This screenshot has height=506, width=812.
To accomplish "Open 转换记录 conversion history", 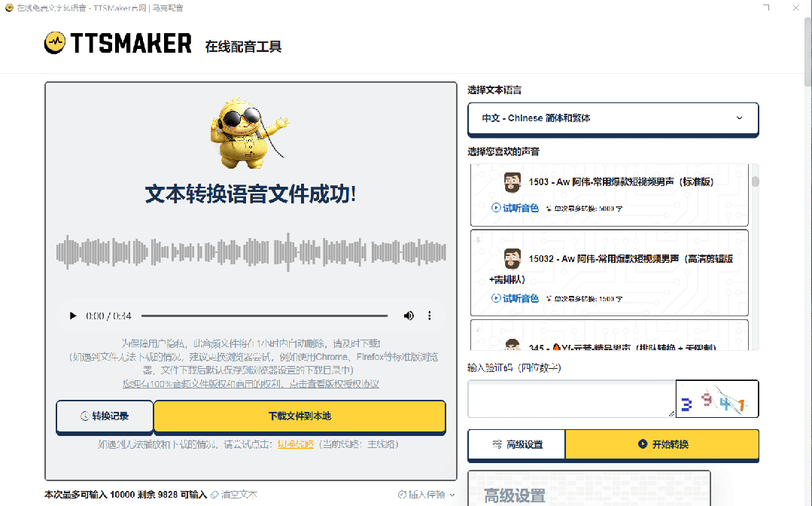I will pos(105,416).
